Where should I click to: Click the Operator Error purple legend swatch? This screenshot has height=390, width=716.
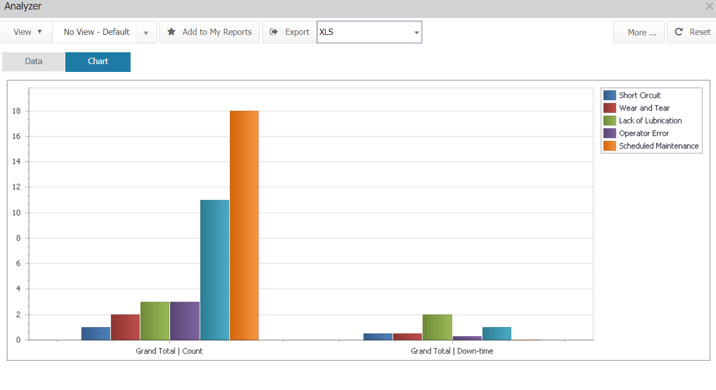coord(610,133)
